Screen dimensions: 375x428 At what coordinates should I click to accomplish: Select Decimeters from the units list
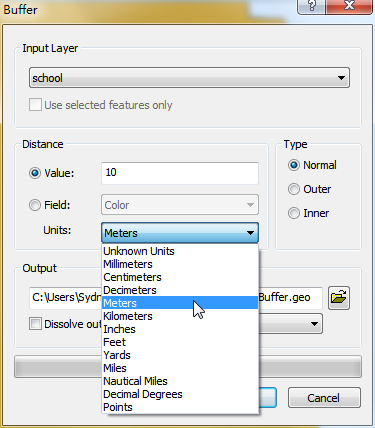coord(180,290)
